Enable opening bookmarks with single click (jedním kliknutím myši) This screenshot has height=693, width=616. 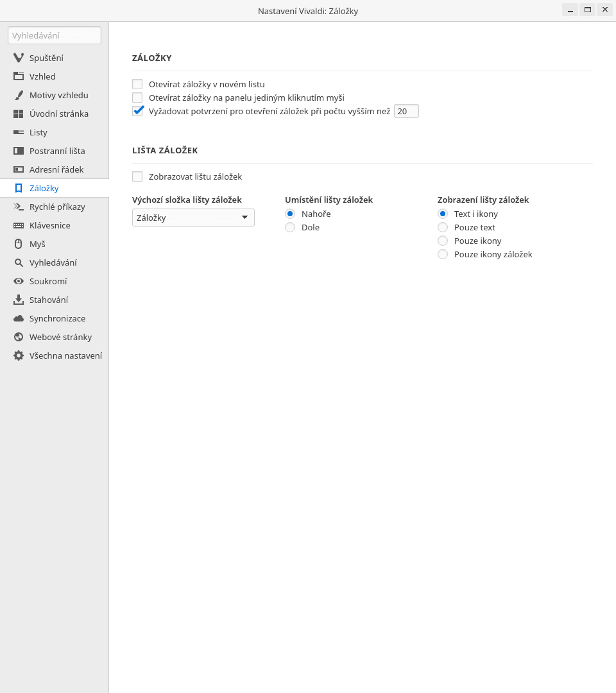pos(137,98)
